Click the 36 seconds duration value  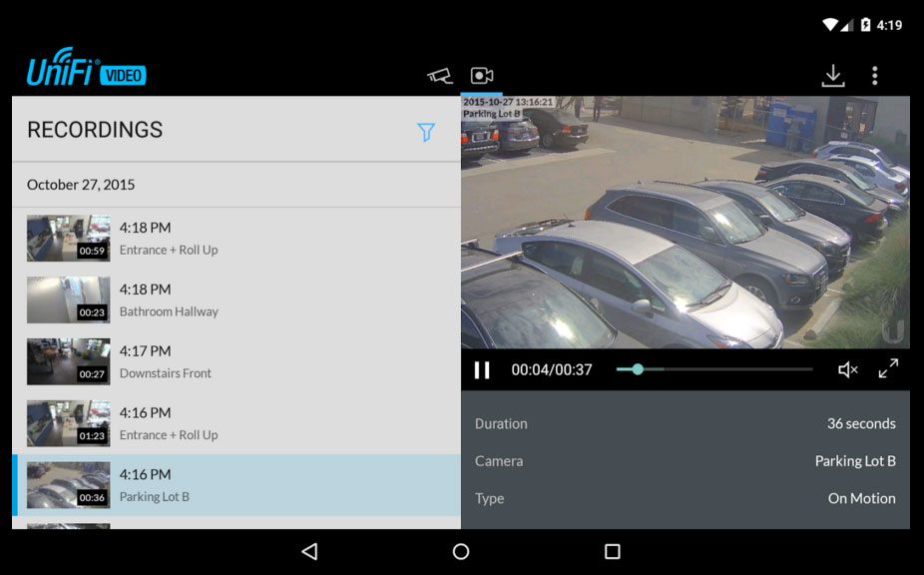(x=861, y=423)
